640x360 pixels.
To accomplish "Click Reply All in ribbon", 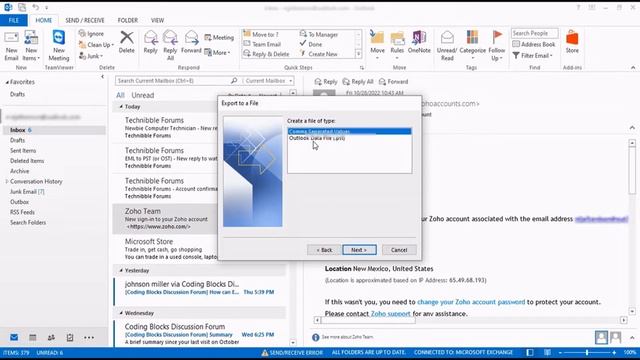I will [170, 45].
